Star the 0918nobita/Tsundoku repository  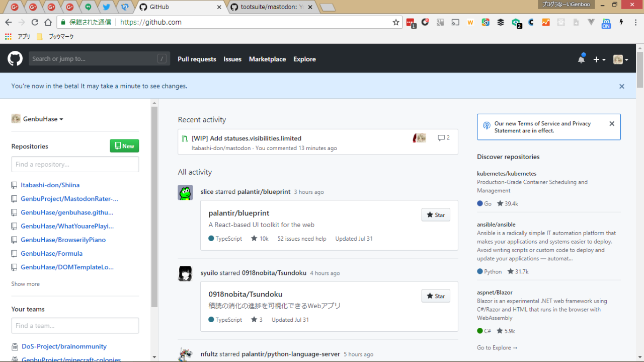tap(436, 296)
